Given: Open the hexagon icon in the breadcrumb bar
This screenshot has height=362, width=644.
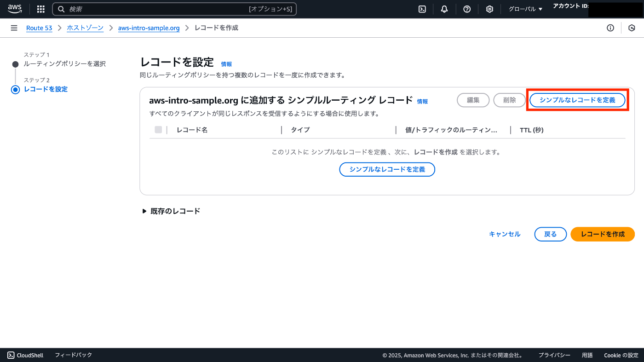Looking at the screenshot, I should point(632,28).
